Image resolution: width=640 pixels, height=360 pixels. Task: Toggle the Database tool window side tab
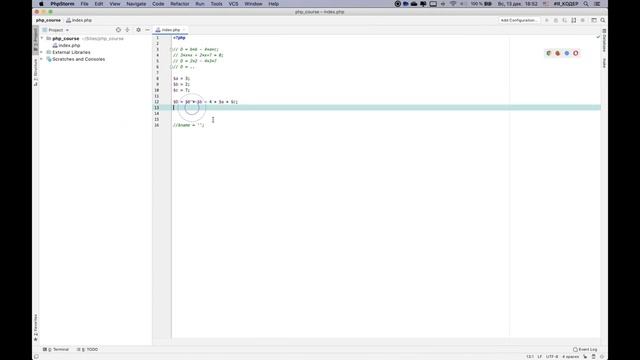pos(604,40)
